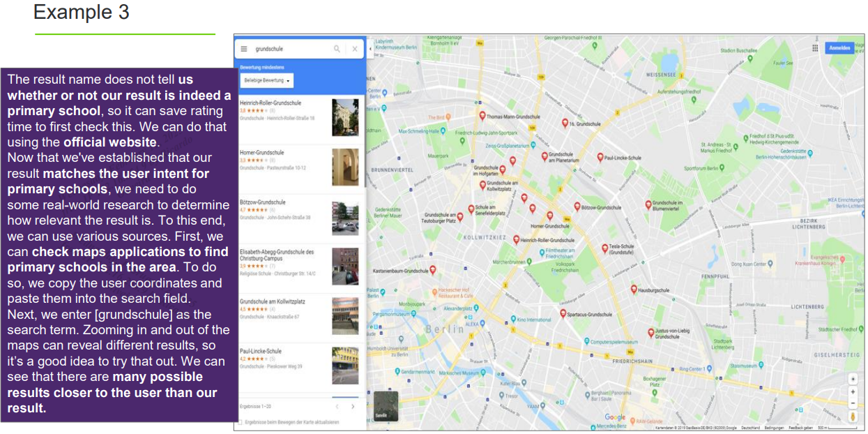
Task: Click Homer-Grundschule photo thumbnail
Action: pos(345,167)
